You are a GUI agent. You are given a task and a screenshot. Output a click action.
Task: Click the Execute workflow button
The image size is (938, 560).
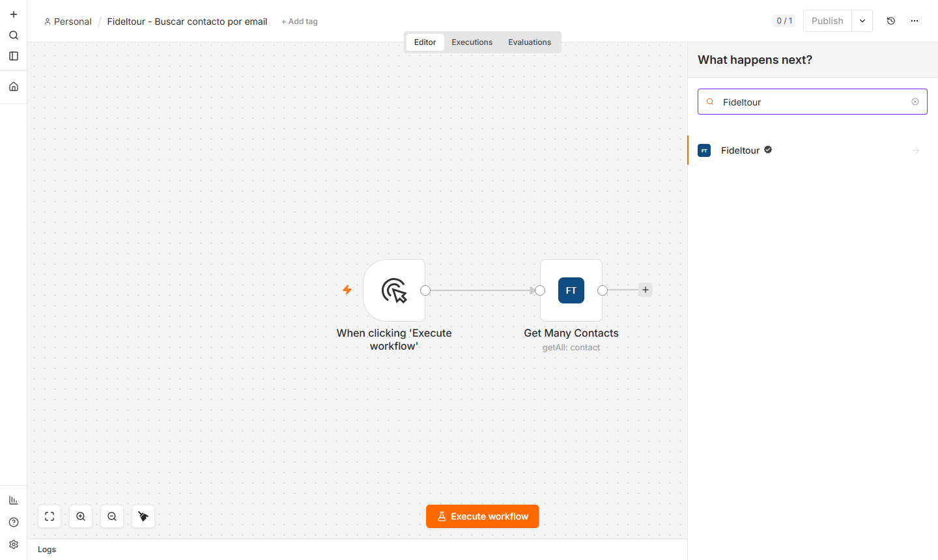[x=483, y=516]
